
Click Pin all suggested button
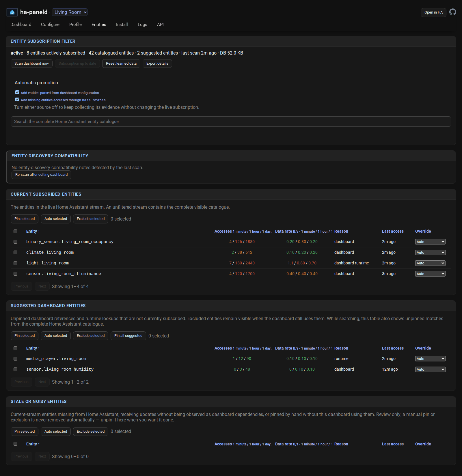coord(128,336)
